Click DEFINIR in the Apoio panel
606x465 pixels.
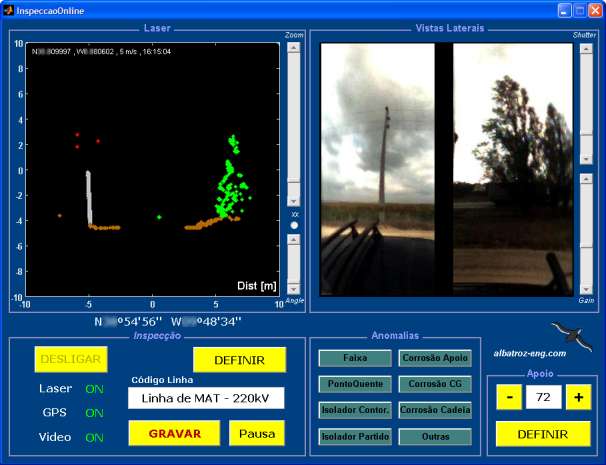[543, 434]
